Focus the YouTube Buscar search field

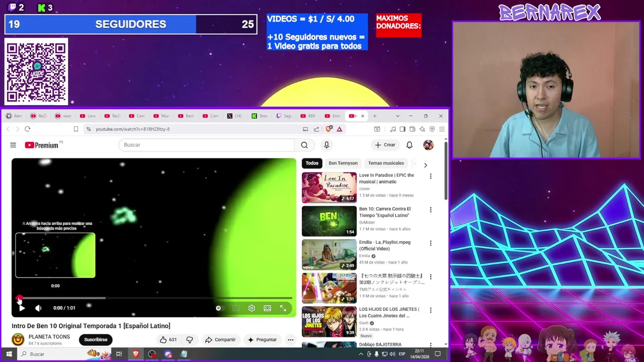pyautogui.click(x=206, y=145)
